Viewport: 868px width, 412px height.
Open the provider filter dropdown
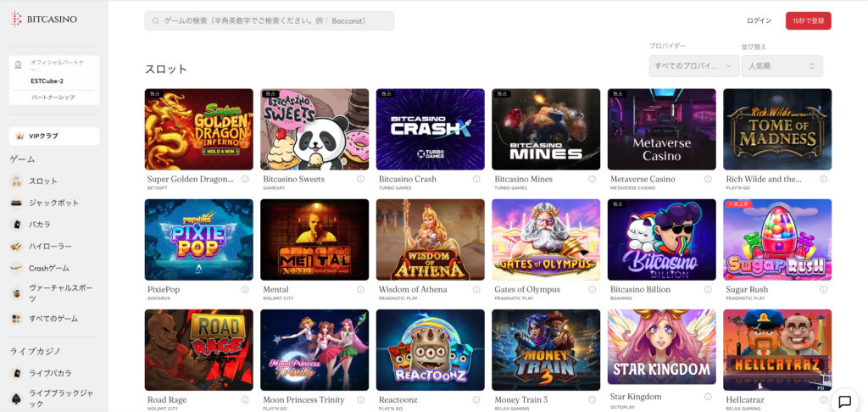694,66
